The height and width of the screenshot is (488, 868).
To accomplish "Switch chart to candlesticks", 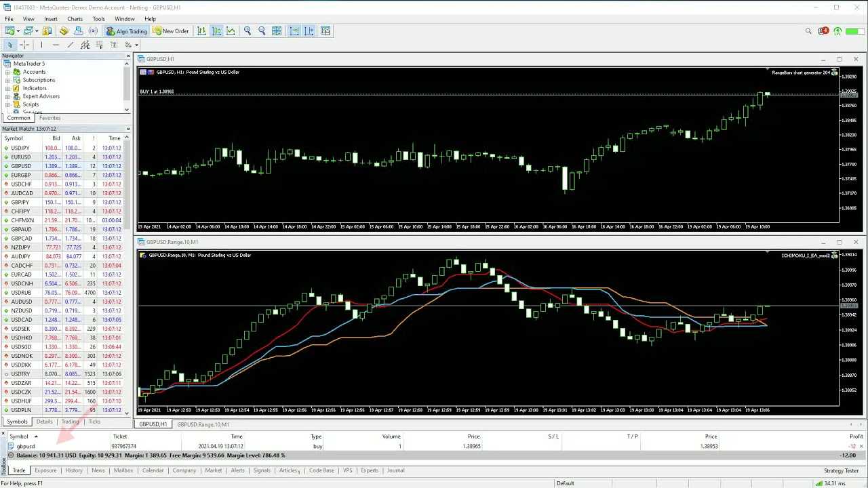I will coord(216,30).
